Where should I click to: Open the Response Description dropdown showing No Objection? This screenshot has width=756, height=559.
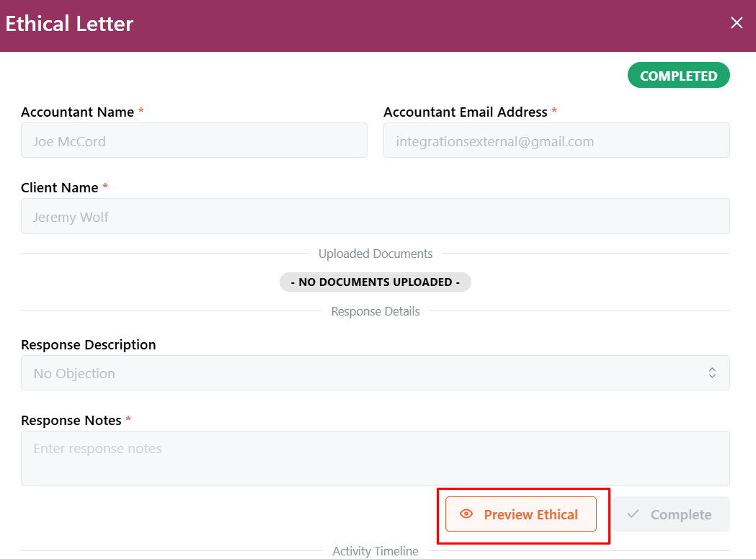click(x=375, y=373)
